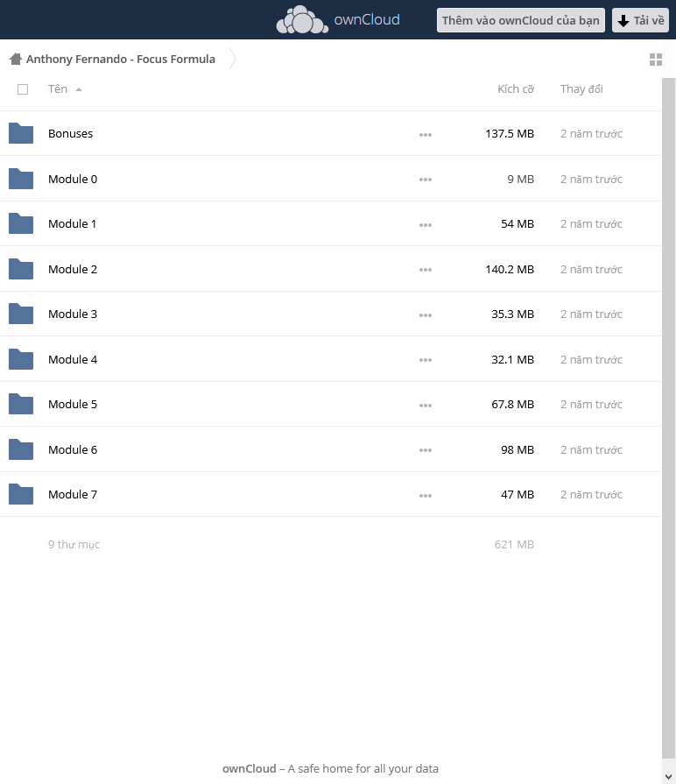Sort by Kích cỡ column header
Viewport: 676px width, 784px height.
pos(515,89)
